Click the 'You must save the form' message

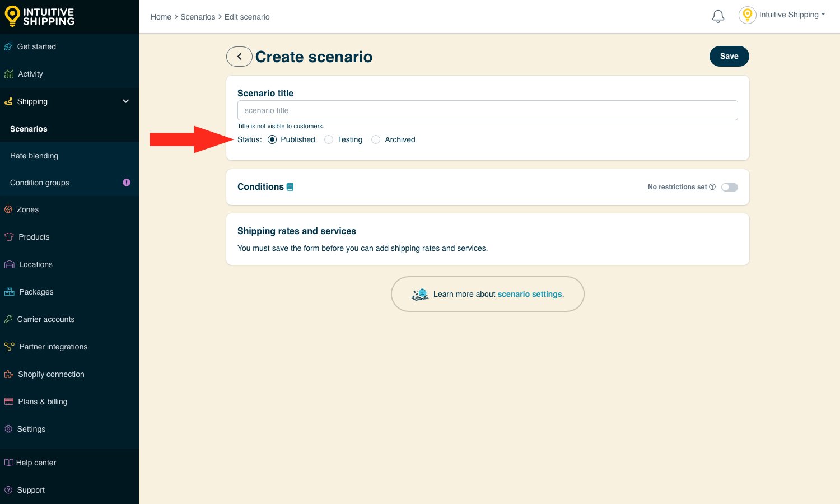362,248
